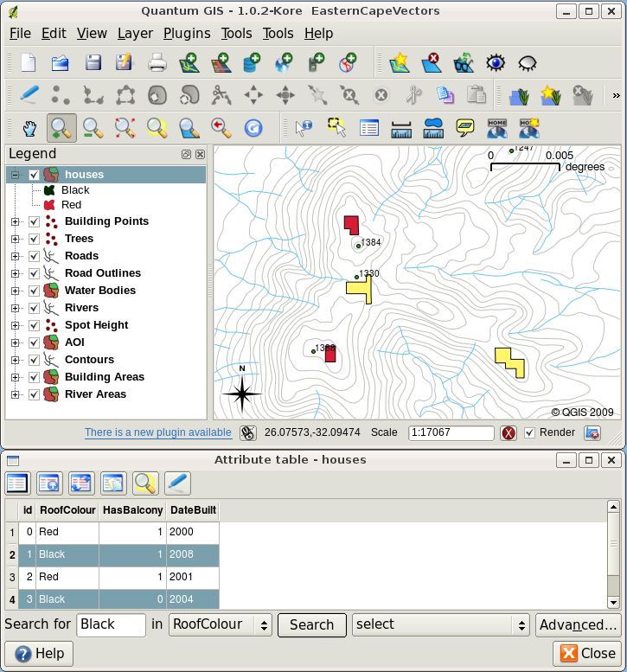This screenshot has height=672, width=627.
Task: Click the Save Project floppy disk icon
Action: [x=93, y=62]
